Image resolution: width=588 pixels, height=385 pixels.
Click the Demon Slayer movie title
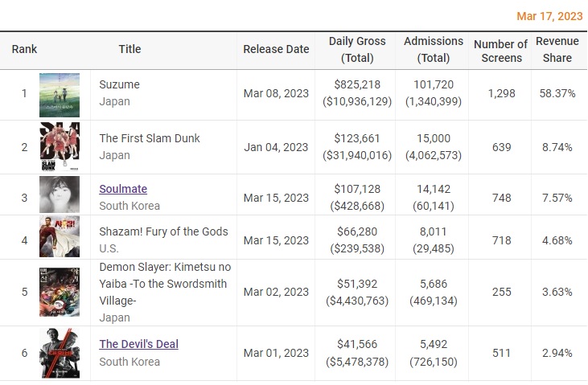163,283
